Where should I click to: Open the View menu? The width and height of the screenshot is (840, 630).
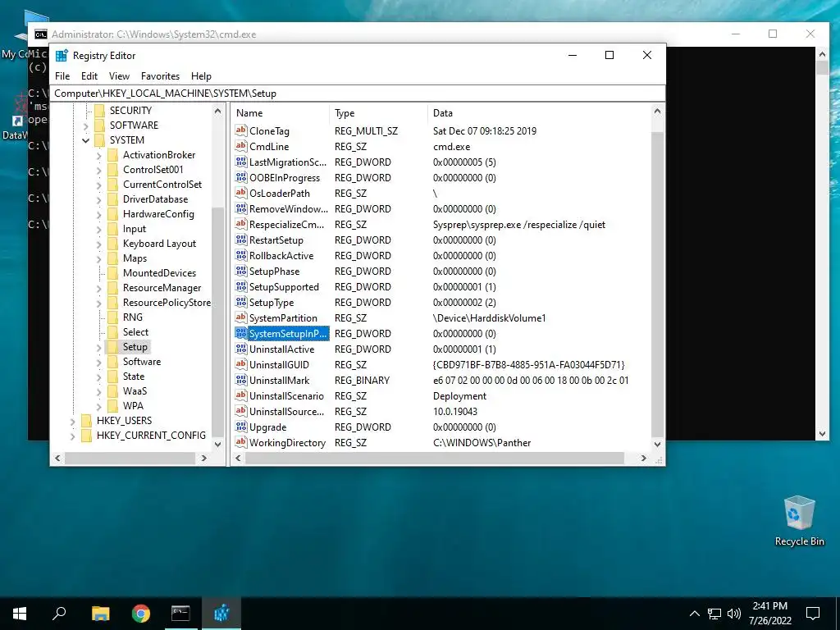coord(119,76)
